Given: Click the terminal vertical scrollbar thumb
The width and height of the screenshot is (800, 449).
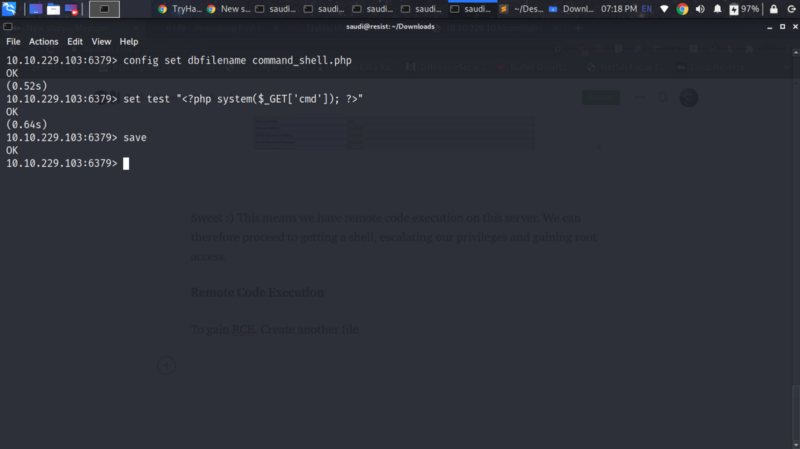Looking at the screenshot, I should point(795,413).
